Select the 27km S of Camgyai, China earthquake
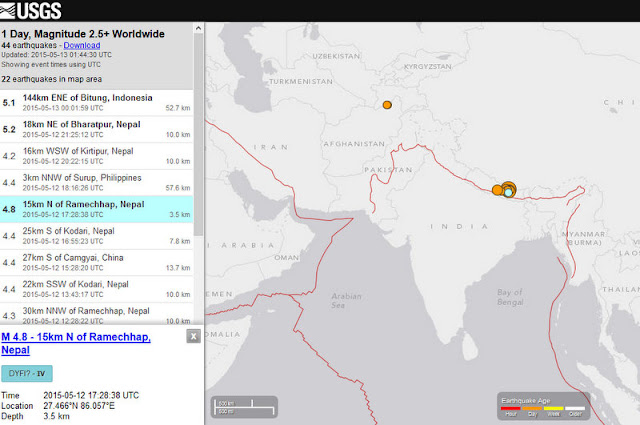The image size is (640, 425). click(x=96, y=263)
